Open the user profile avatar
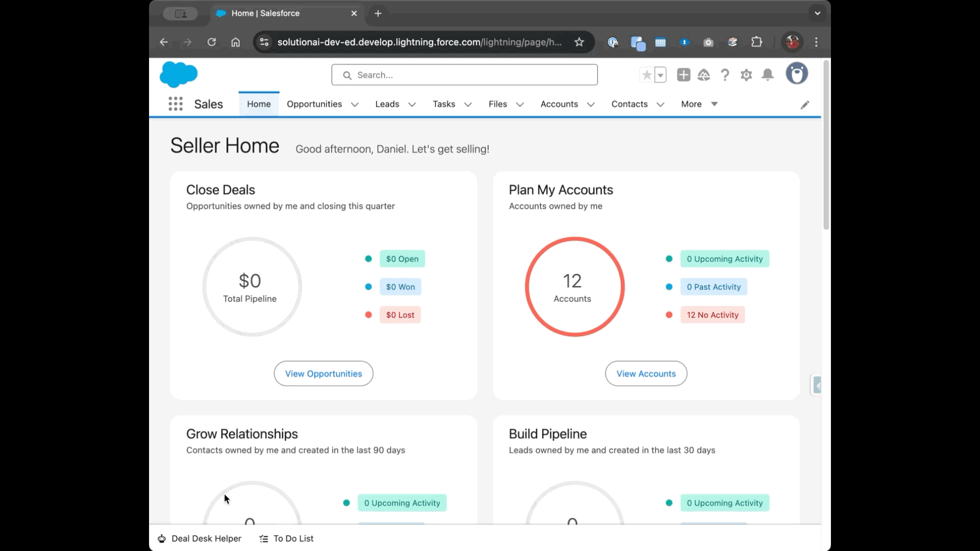Viewport: 980px width, 551px height. [797, 73]
